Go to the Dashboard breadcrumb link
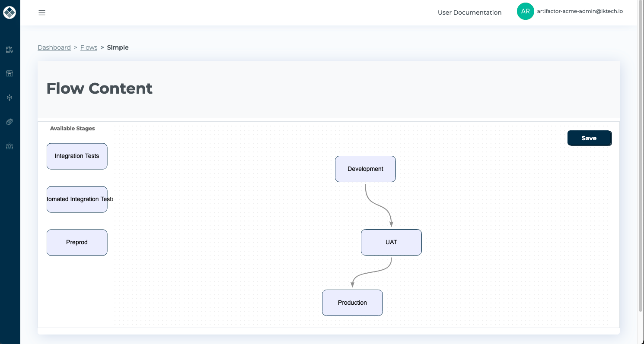644x344 pixels. pos(54,47)
